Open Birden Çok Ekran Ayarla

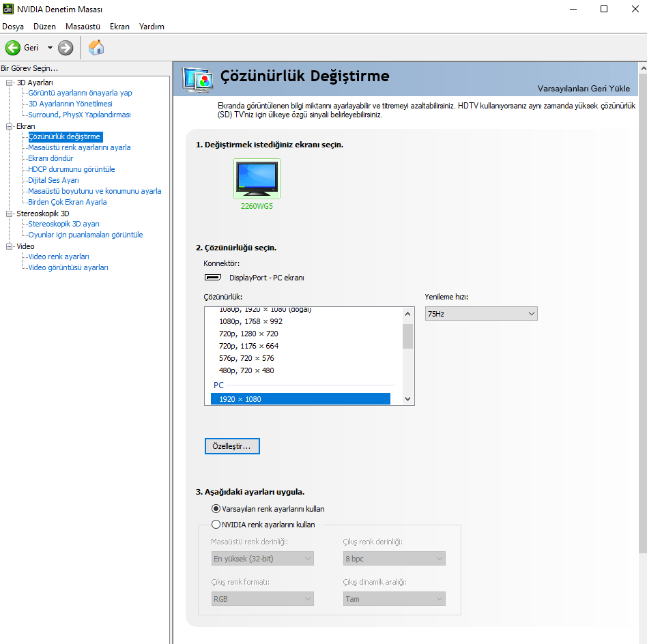[68, 202]
